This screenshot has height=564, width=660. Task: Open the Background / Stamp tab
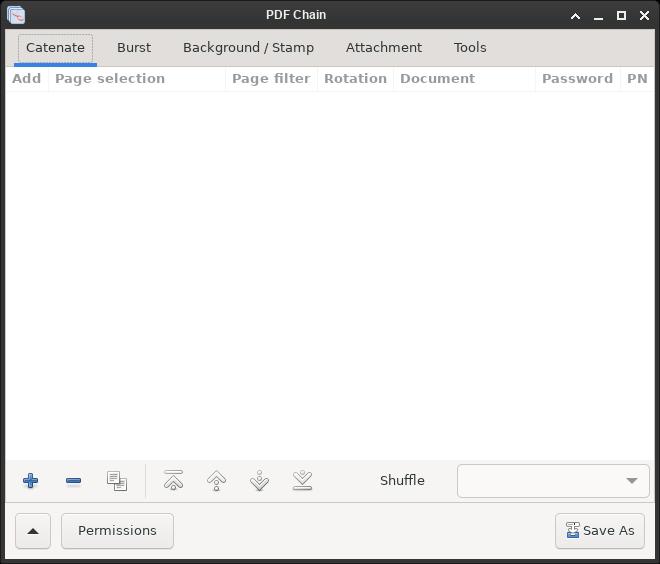[248, 48]
